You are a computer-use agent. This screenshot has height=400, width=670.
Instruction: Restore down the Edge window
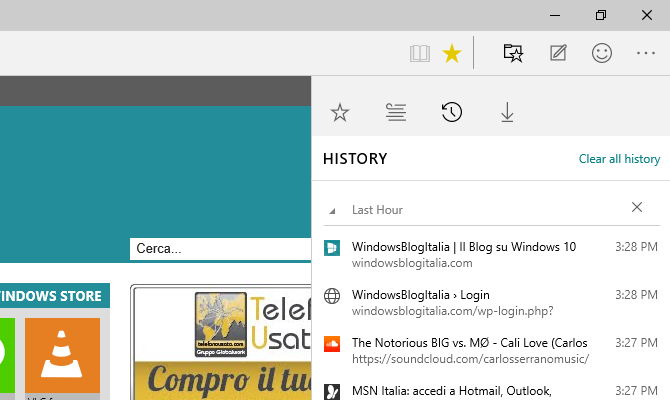point(601,15)
